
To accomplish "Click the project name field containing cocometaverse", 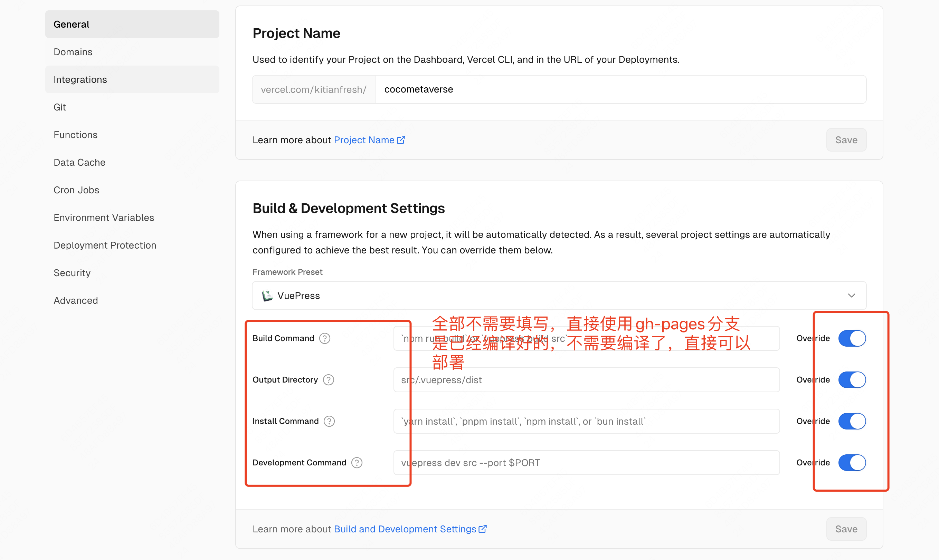I will 621,89.
